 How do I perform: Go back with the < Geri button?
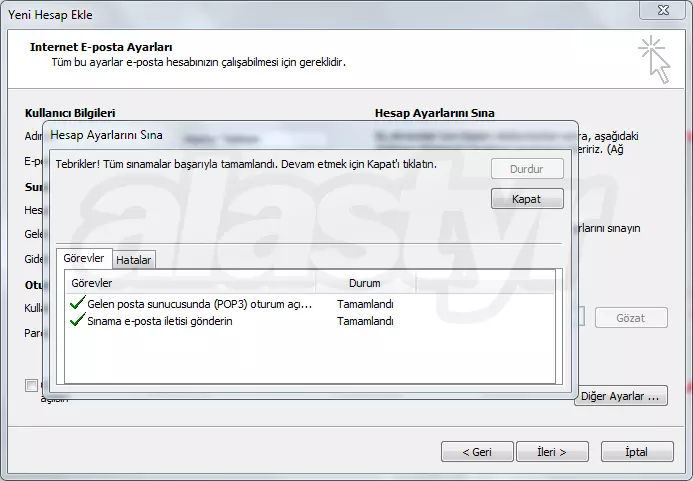477,452
